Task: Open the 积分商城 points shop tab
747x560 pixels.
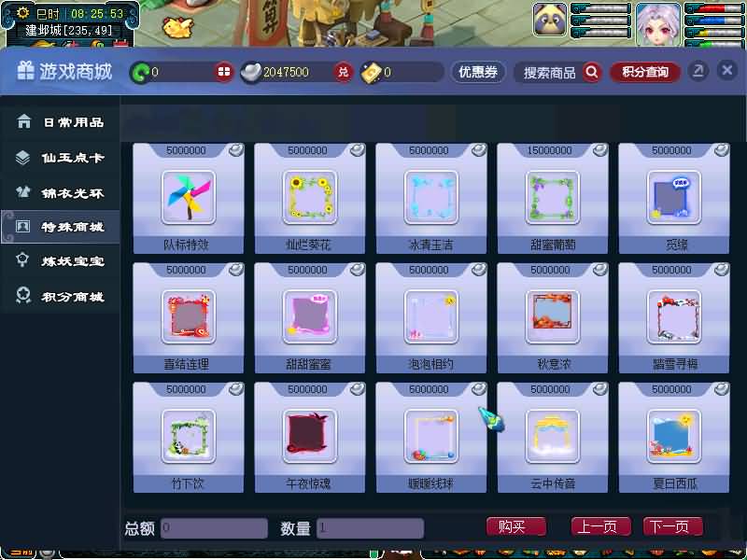Action: coord(61,297)
